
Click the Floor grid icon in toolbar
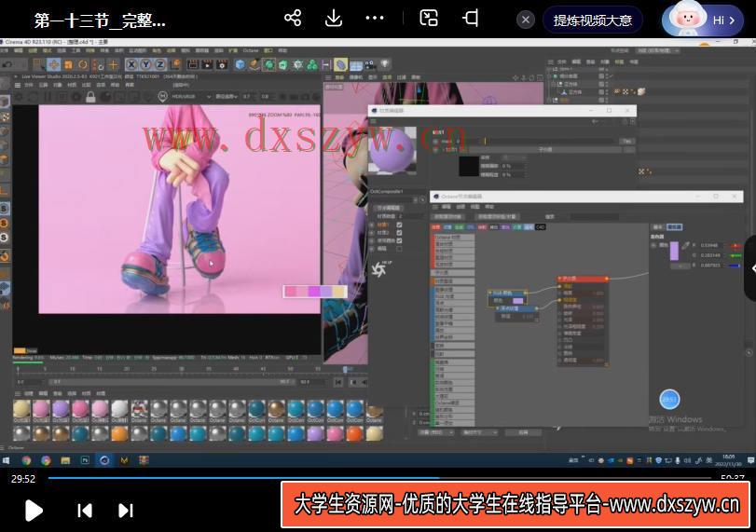[356, 64]
